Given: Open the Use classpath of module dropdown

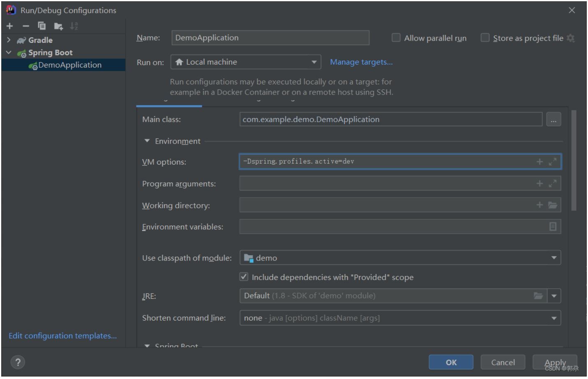Looking at the screenshot, I should coord(400,258).
